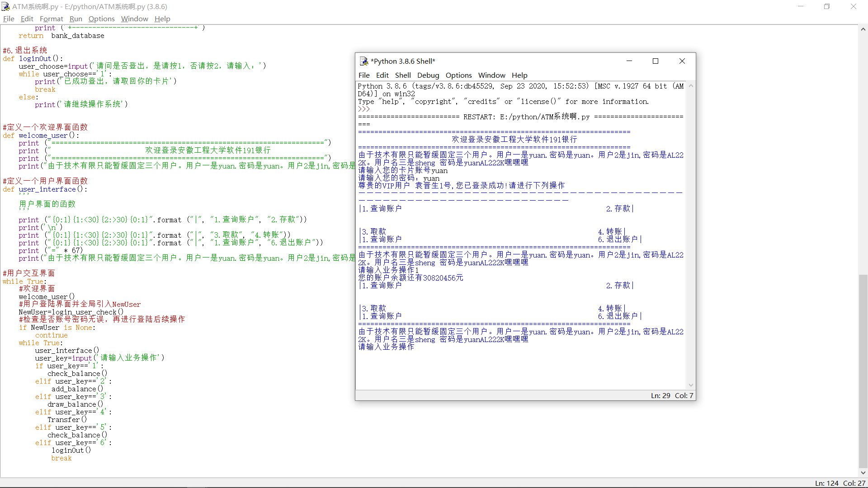Click the shell scrollbar down arrow

pyautogui.click(x=691, y=385)
